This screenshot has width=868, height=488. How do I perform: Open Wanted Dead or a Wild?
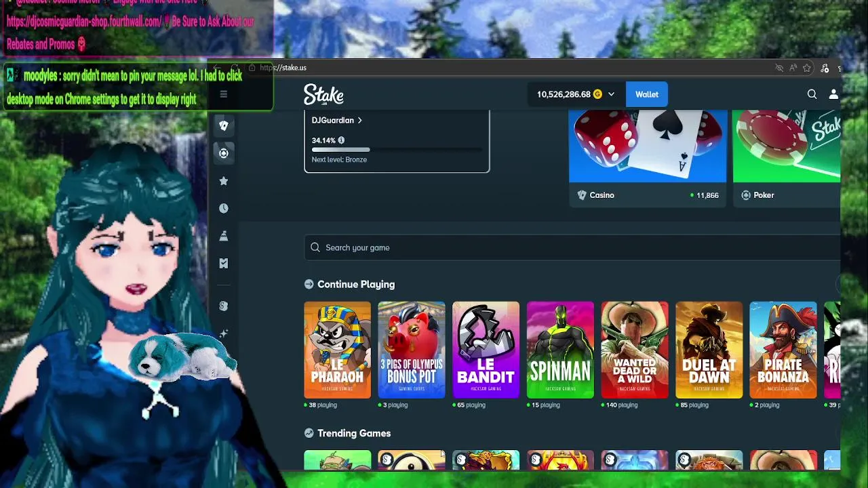click(635, 350)
